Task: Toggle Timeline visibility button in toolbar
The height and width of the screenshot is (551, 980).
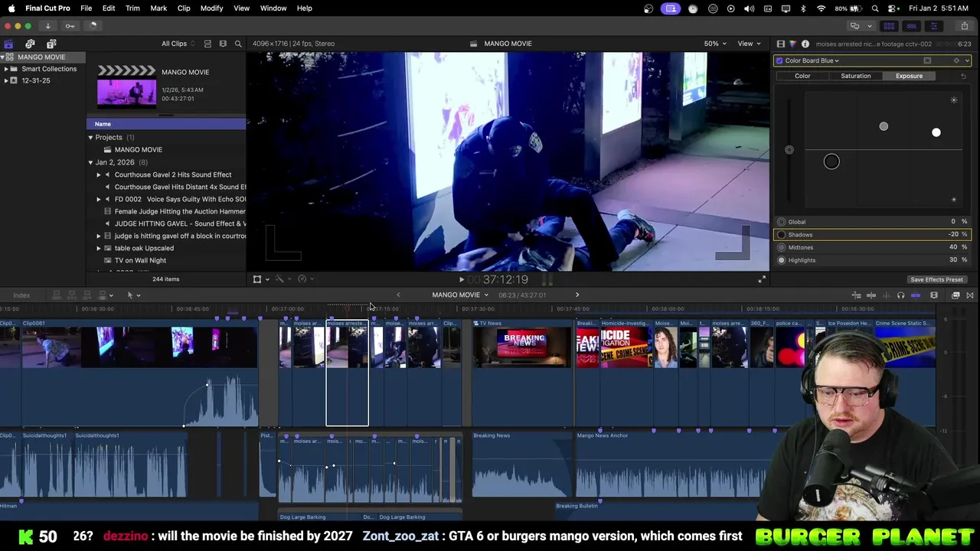Action: click(x=911, y=26)
